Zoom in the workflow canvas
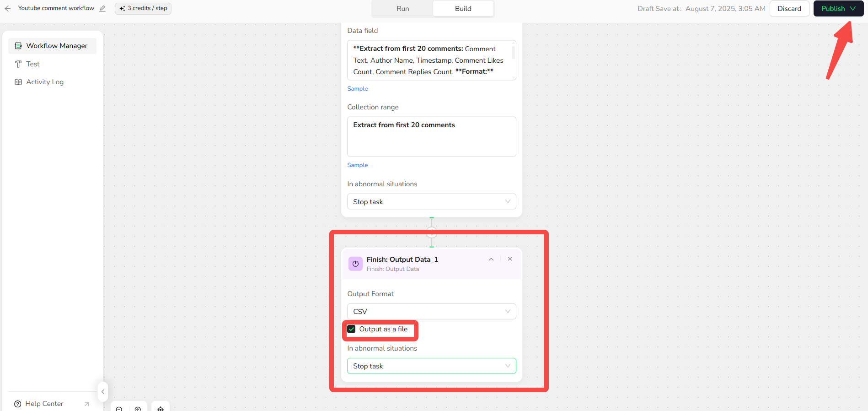The height and width of the screenshot is (411, 868). click(x=138, y=408)
